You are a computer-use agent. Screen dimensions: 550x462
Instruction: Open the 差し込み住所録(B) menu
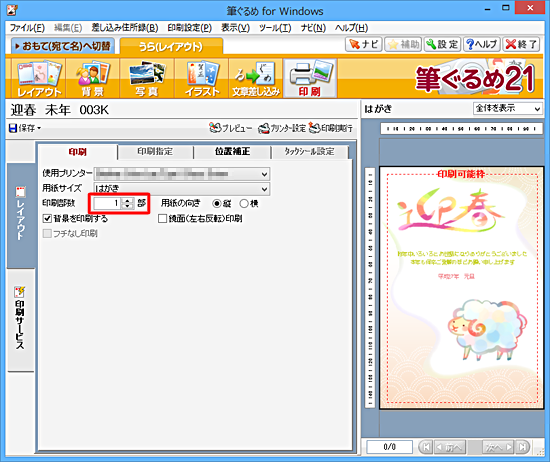click(x=125, y=28)
